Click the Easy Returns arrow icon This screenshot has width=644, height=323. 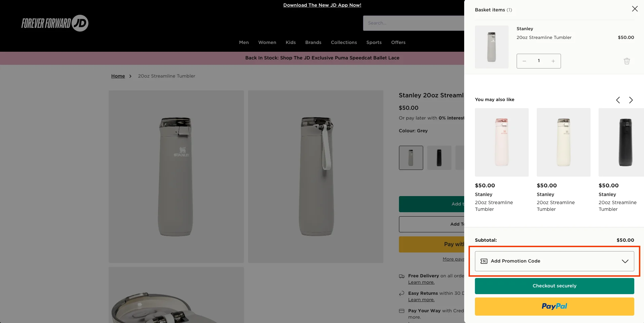(x=402, y=293)
